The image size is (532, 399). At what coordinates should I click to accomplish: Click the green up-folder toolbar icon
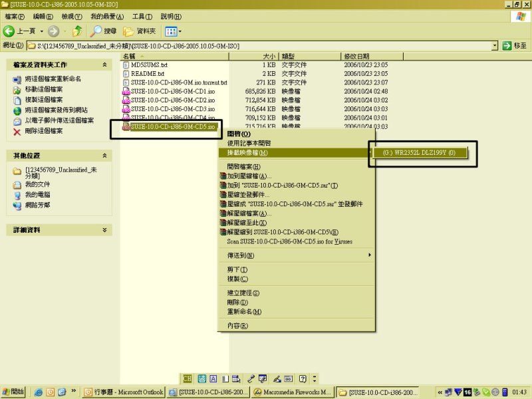[x=77, y=31]
